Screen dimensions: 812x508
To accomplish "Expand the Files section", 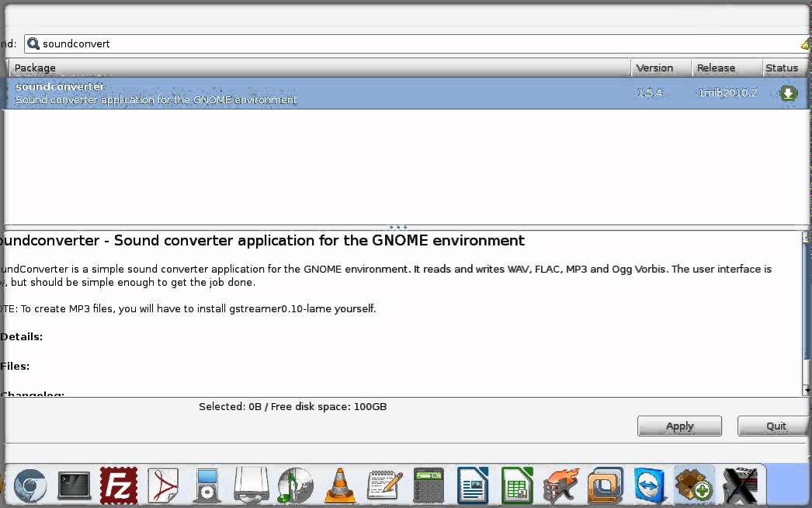I will pyautogui.click(x=15, y=367).
